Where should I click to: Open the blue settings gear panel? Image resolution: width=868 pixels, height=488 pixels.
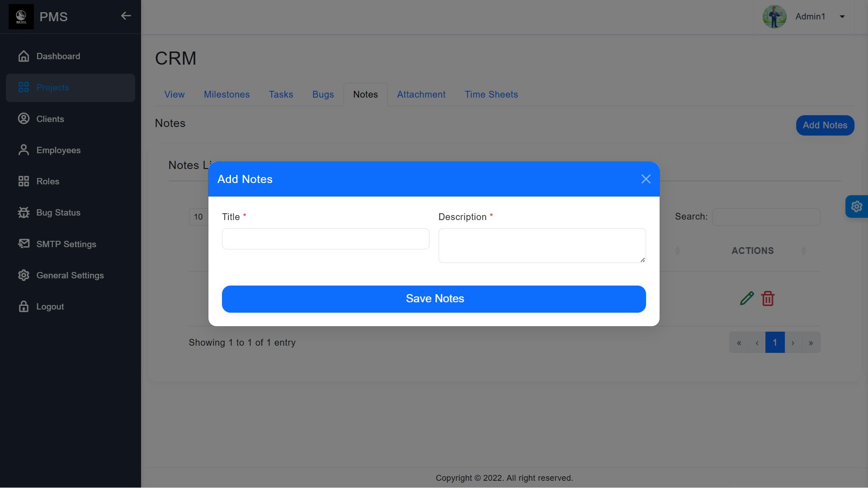point(856,206)
